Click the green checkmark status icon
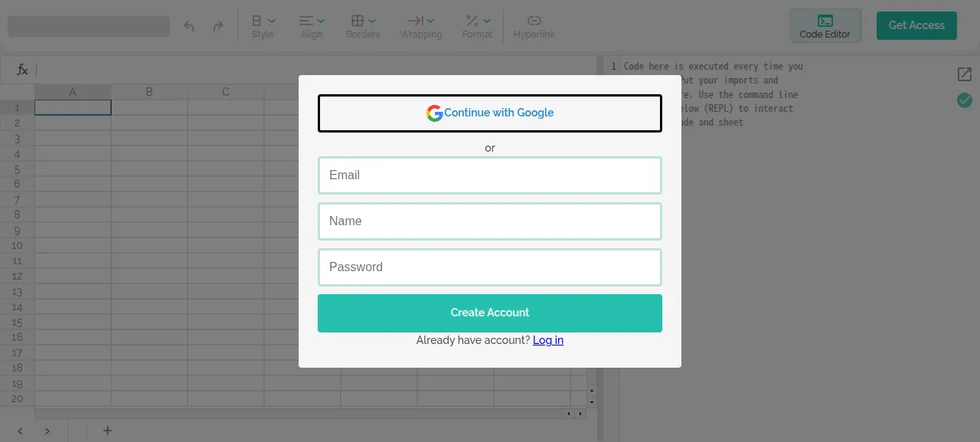 [x=965, y=100]
